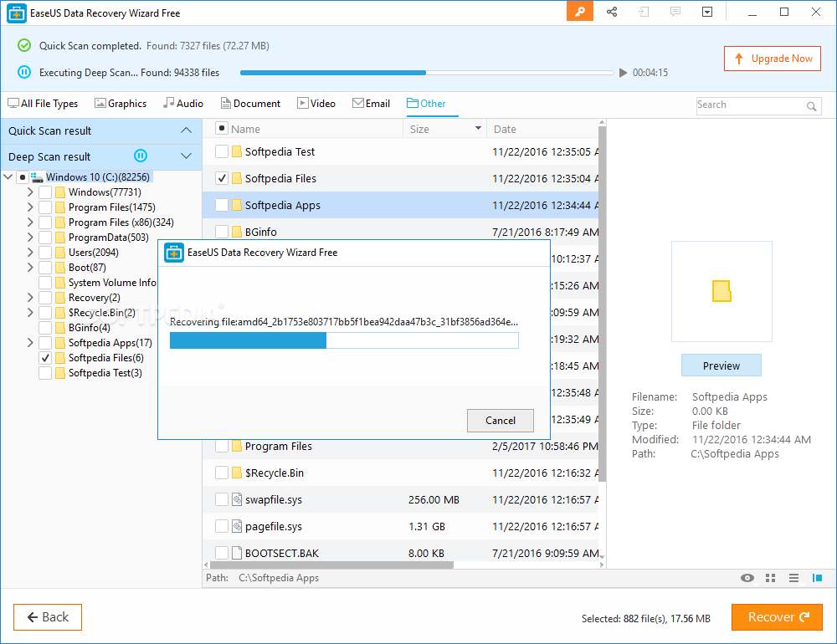837x644 pixels.
Task: Expand the Deep Scan result chevron
Action: [x=186, y=156]
